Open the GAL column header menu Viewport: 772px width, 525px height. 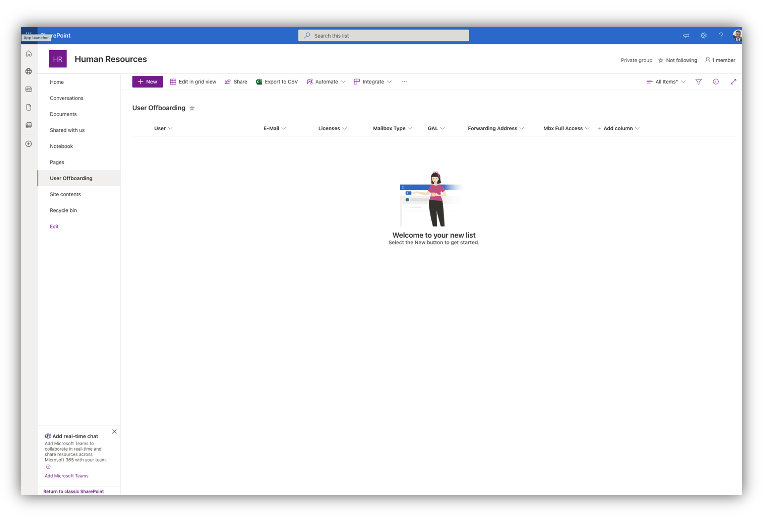pos(436,128)
